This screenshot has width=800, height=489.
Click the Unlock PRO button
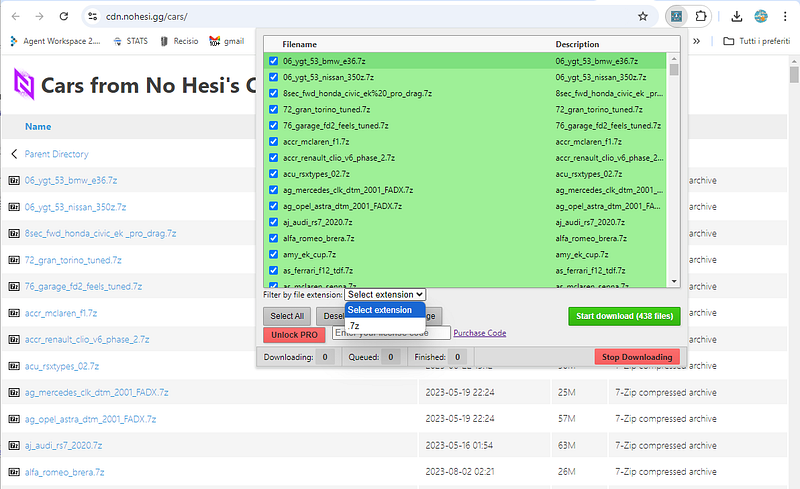coord(294,335)
